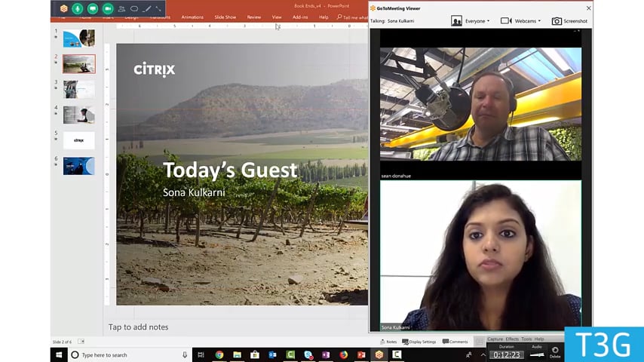Open the Windows Start menu
Screen dimensions: 644x362
point(59,354)
